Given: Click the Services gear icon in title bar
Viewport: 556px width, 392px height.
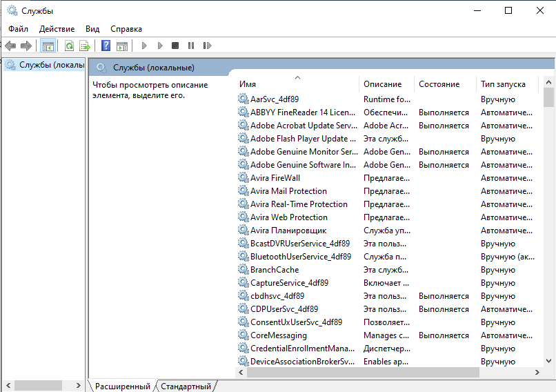Looking at the screenshot, I should pyautogui.click(x=12, y=10).
